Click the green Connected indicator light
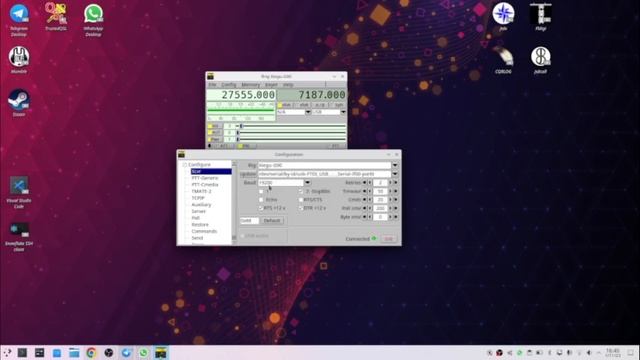 click(x=374, y=238)
